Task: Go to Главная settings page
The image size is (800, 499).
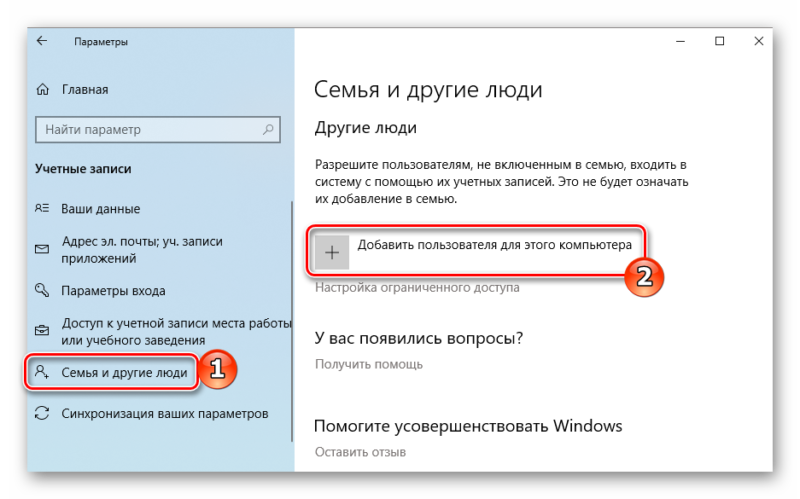Action: (85, 90)
